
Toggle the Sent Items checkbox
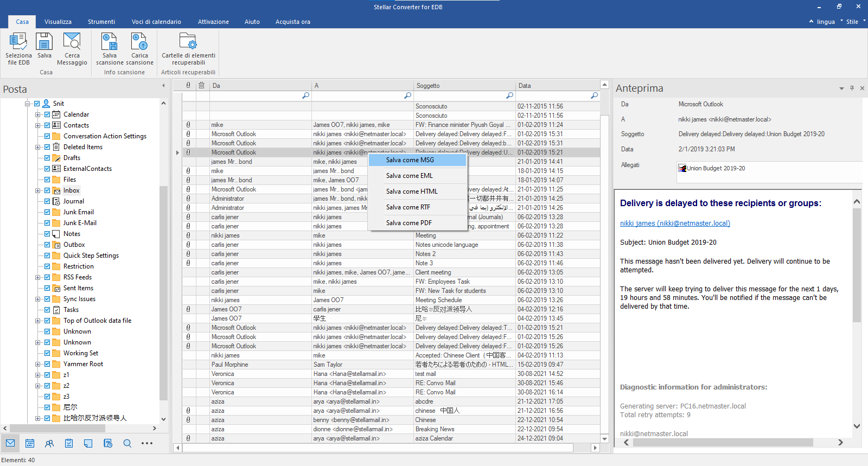click(x=47, y=288)
